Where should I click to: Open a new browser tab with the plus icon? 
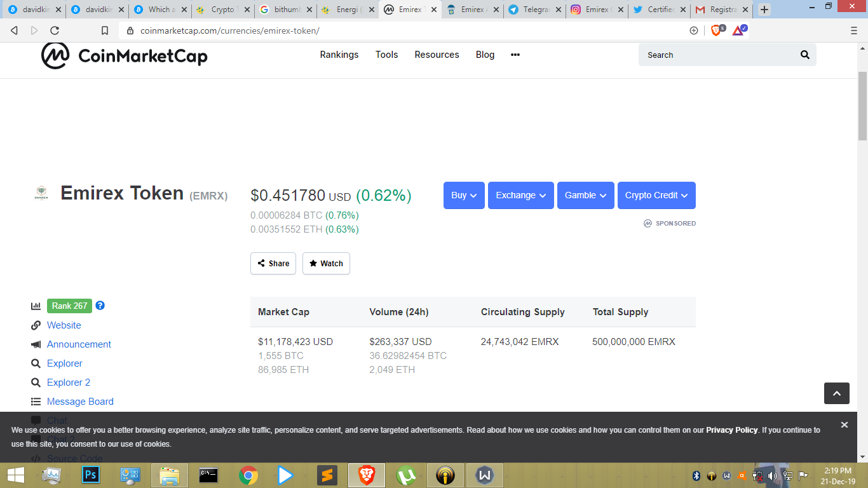click(764, 10)
